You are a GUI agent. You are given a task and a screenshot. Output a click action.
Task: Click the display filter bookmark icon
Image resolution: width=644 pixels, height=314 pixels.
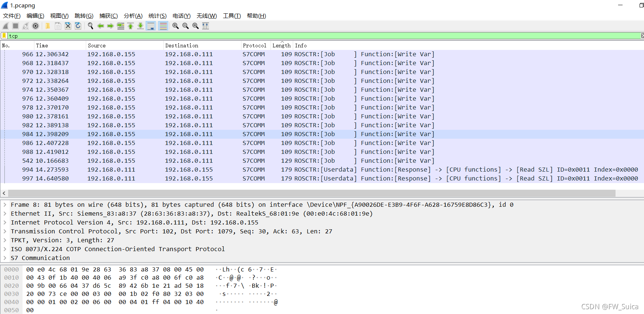4,36
